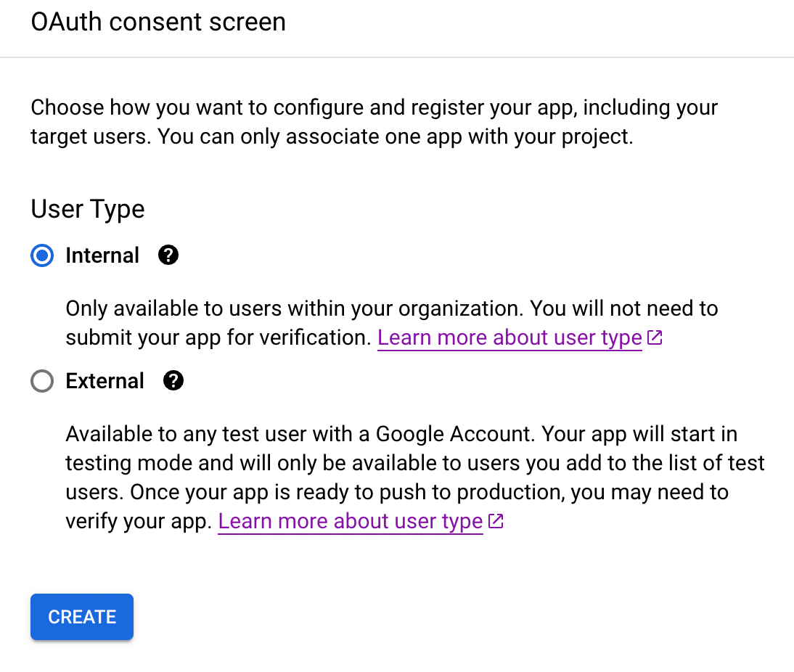
Task: Click the User Type section heading
Action: pos(88,209)
